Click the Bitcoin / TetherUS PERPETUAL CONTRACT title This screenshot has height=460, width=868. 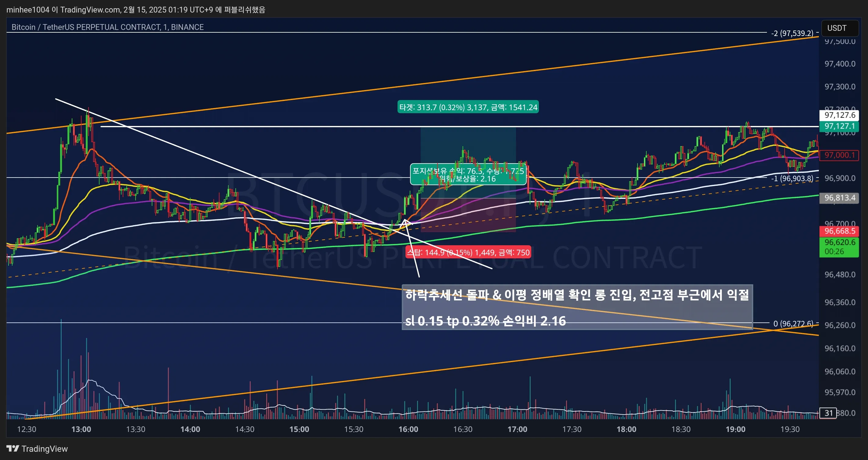click(x=107, y=27)
